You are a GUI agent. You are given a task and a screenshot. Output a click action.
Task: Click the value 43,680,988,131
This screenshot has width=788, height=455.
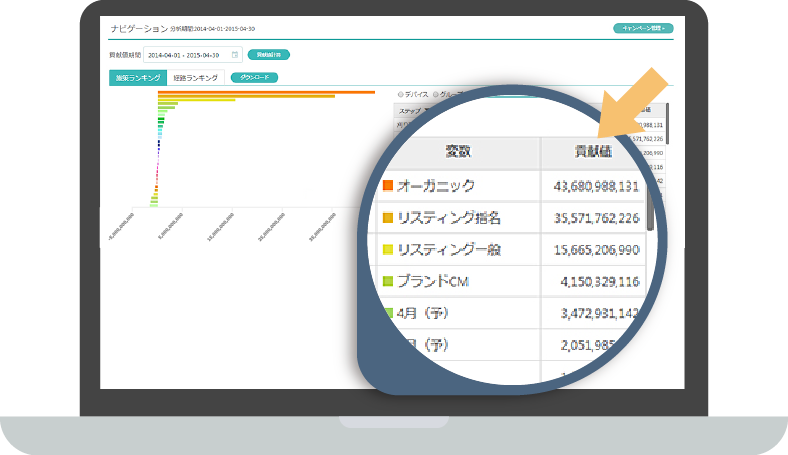click(x=596, y=187)
